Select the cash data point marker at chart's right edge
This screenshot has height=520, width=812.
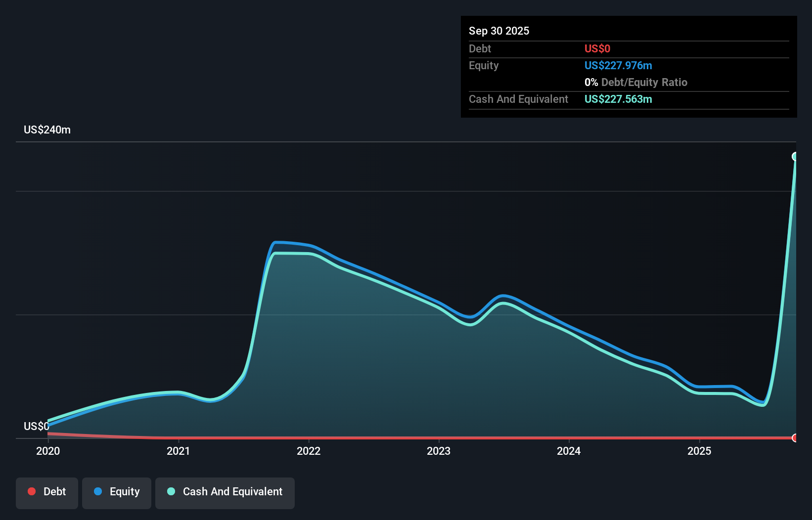tap(795, 156)
